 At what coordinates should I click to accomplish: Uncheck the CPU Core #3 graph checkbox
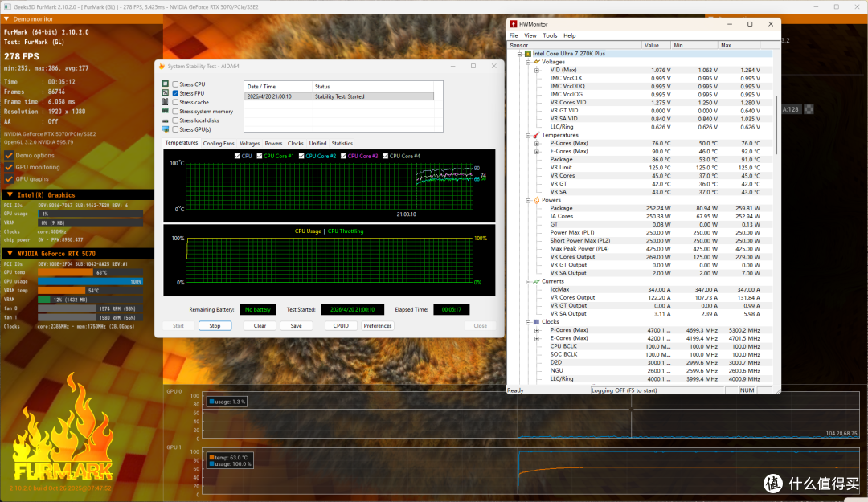pos(343,156)
